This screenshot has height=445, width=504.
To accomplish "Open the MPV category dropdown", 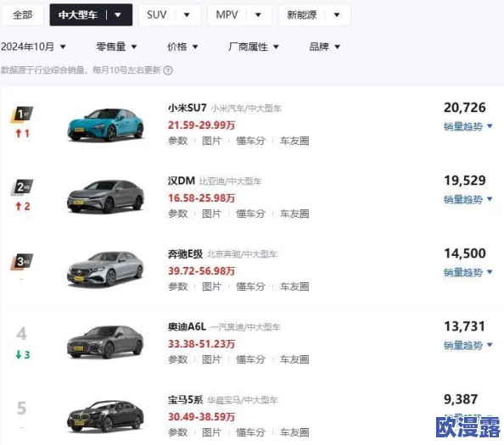I will point(239,14).
